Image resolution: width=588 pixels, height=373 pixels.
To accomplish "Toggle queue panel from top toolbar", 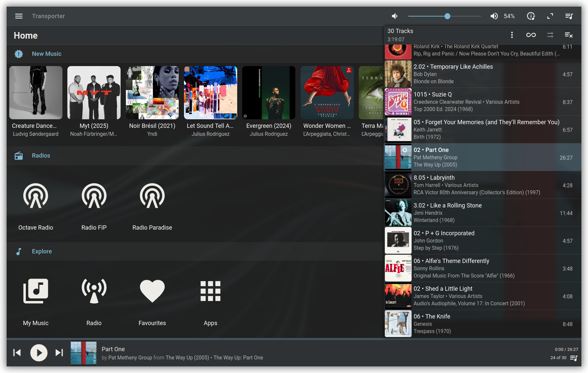I will [x=569, y=16].
